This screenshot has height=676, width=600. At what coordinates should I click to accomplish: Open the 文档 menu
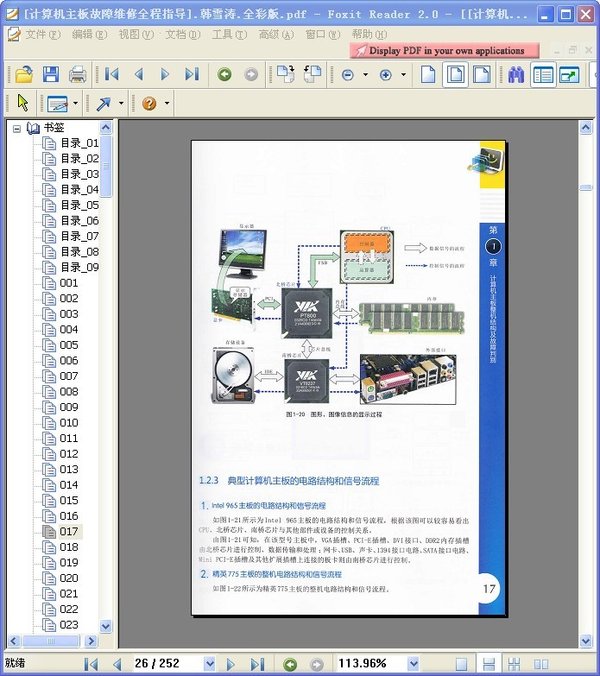(182, 34)
